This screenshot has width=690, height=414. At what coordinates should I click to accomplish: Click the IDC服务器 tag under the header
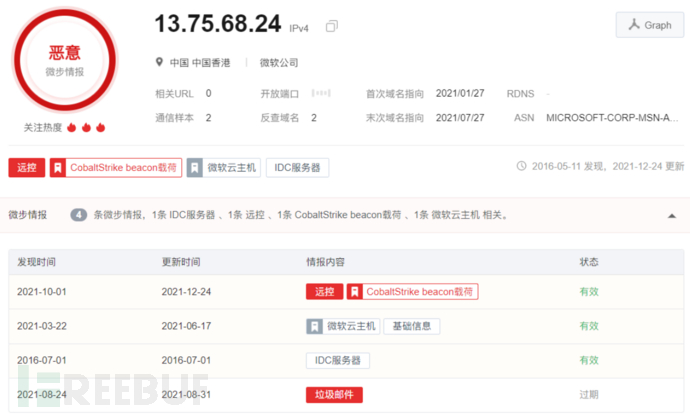297,168
